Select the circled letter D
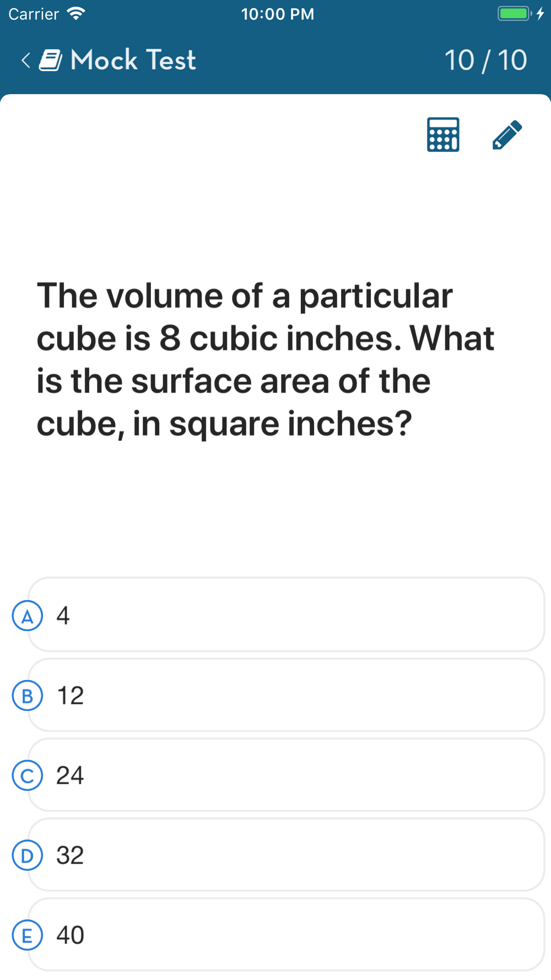The width and height of the screenshot is (551, 980). pyautogui.click(x=27, y=855)
